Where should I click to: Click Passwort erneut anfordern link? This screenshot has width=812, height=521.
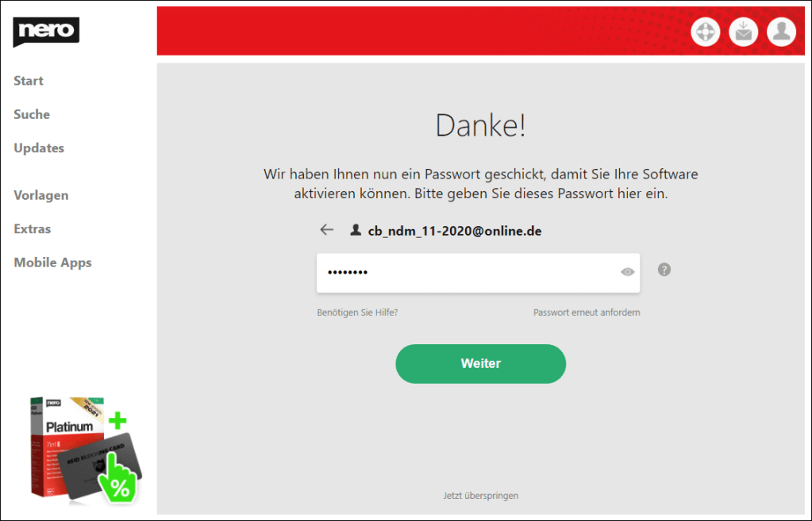tap(587, 312)
